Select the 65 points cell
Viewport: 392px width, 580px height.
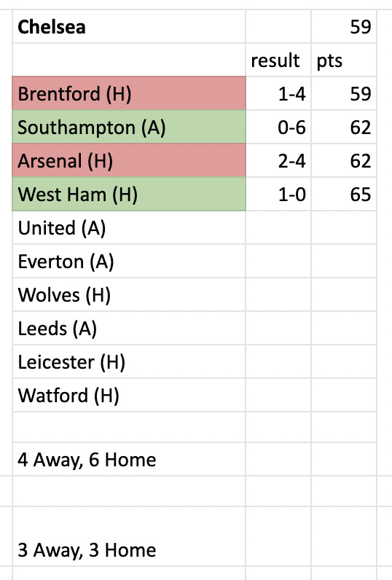click(x=344, y=194)
